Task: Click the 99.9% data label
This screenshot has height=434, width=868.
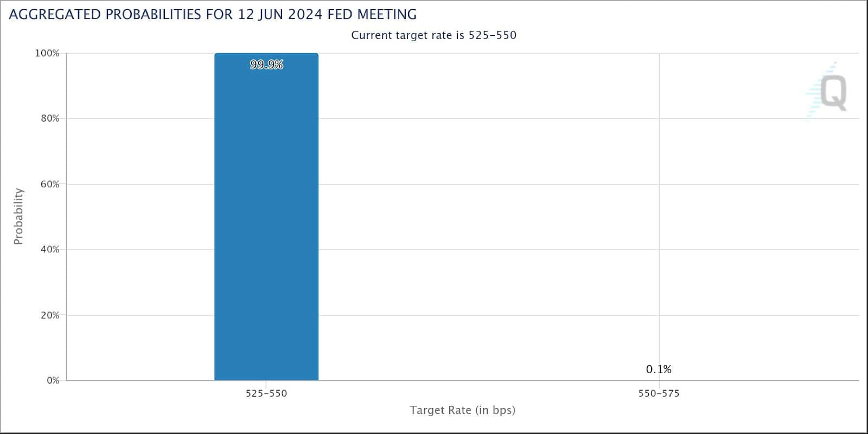Action: point(266,65)
